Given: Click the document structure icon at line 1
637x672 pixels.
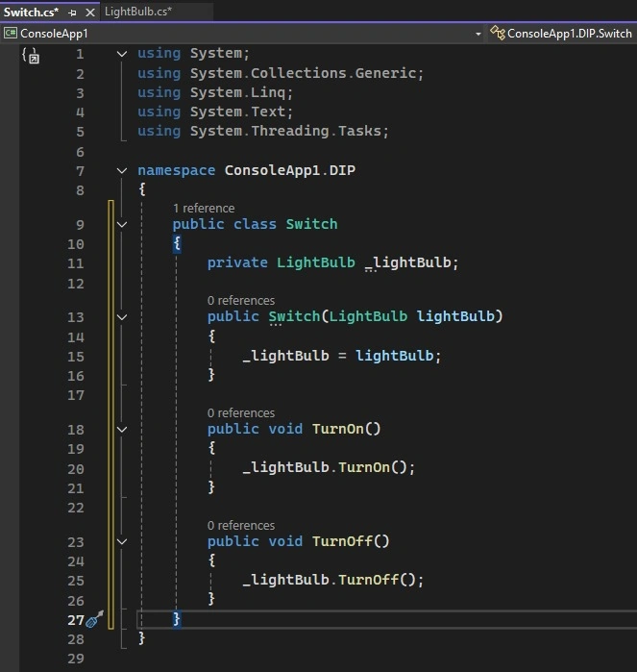Looking at the screenshot, I should 31,56.
